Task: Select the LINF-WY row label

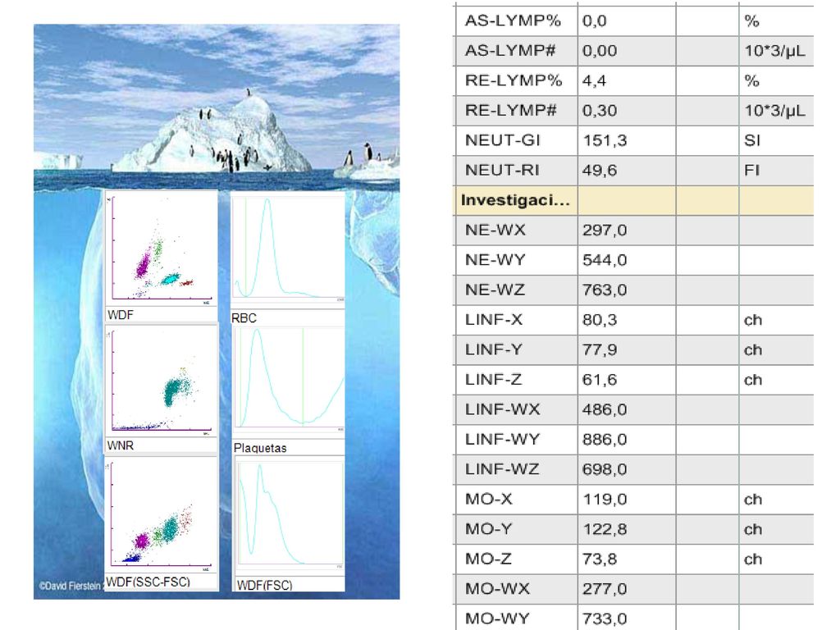Action: 502,440
